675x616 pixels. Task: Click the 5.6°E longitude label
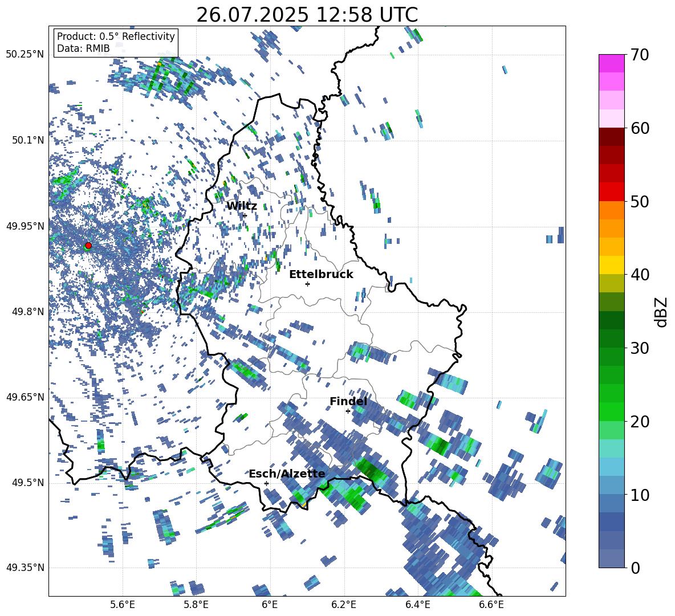(123, 605)
